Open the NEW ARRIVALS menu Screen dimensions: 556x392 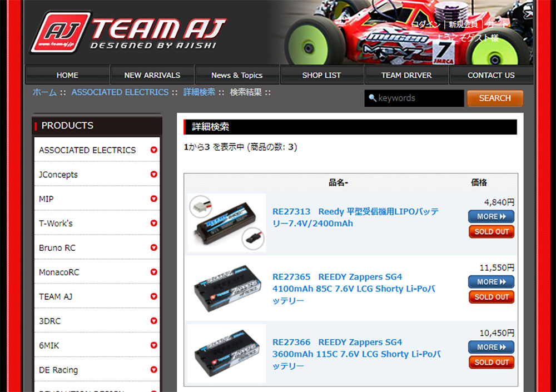pos(152,75)
